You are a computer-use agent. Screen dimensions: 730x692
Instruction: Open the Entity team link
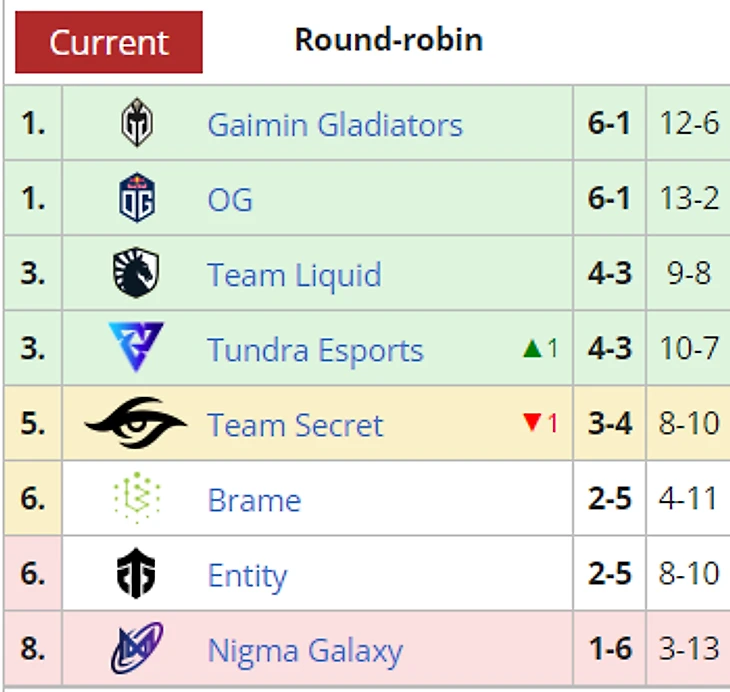coord(247,576)
